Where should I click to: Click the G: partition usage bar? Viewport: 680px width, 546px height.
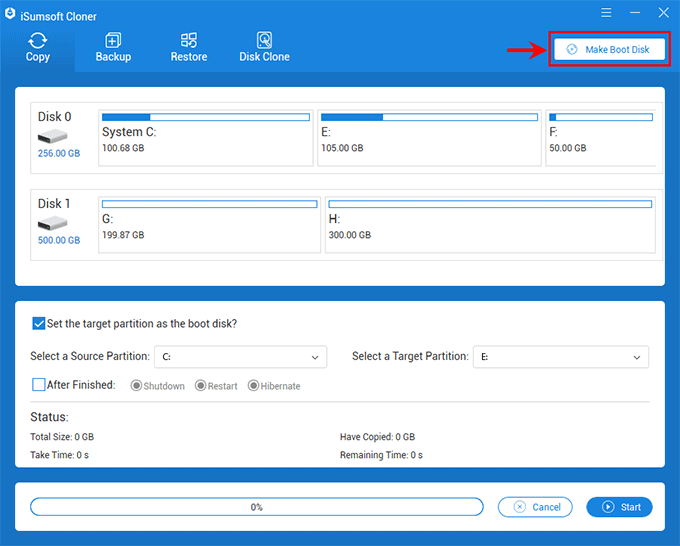point(209,204)
